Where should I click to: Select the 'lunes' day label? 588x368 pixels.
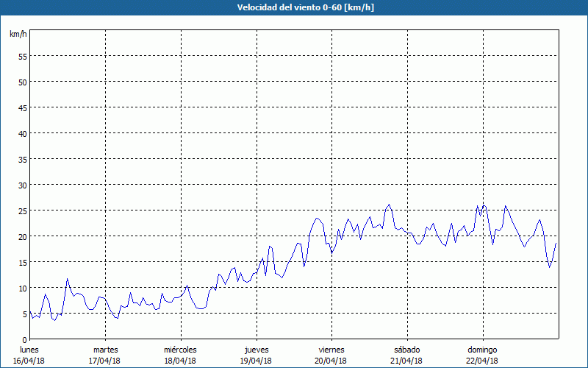point(29,350)
